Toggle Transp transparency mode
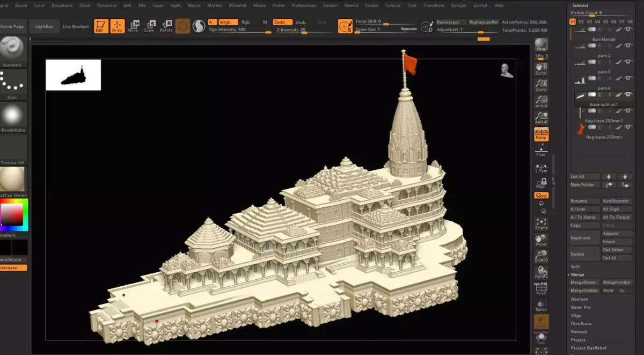This screenshot has height=355, width=644. 541,305
